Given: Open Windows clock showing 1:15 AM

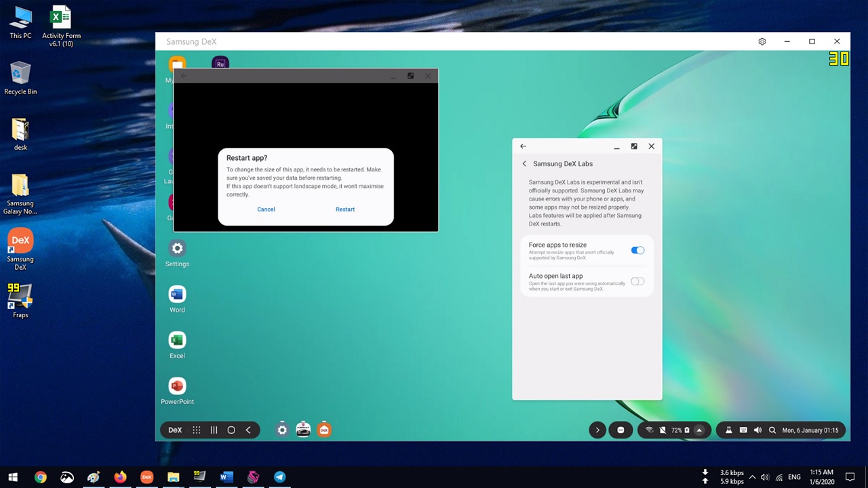Looking at the screenshot, I should [821, 477].
